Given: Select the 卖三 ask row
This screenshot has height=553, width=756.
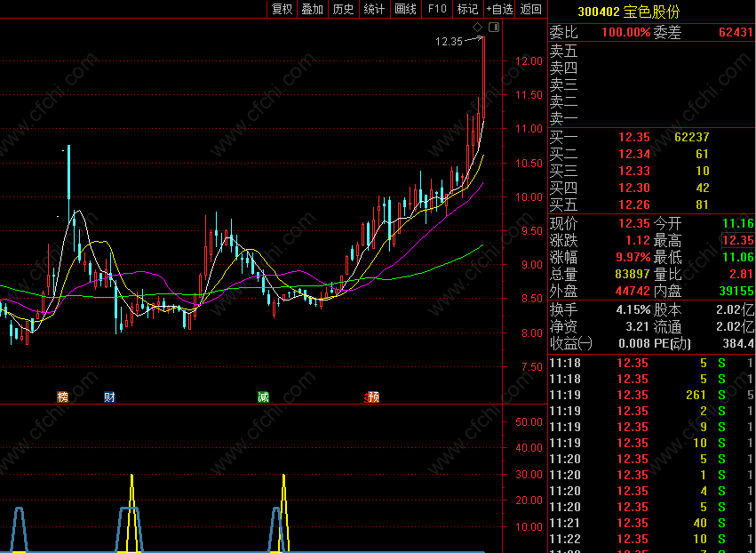Looking at the screenshot, I should pos(652,84).
